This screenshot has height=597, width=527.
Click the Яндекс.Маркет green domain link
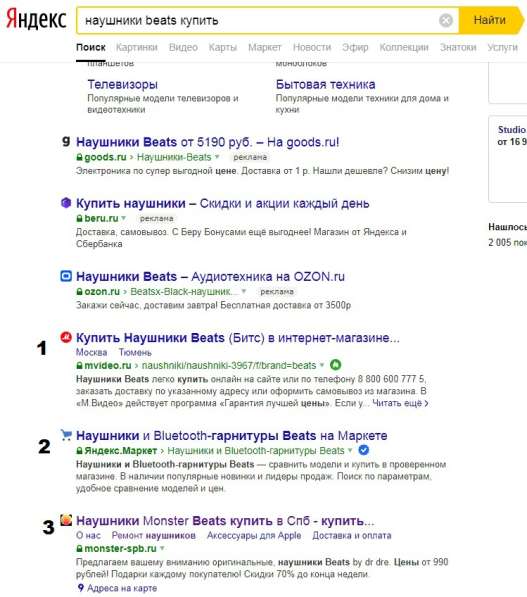tap(121, 450)
